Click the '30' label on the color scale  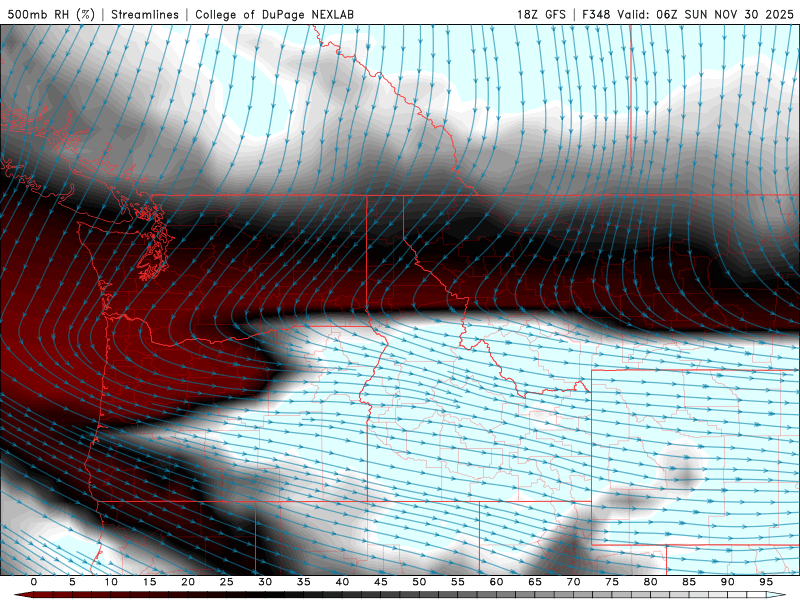[265, 582]
